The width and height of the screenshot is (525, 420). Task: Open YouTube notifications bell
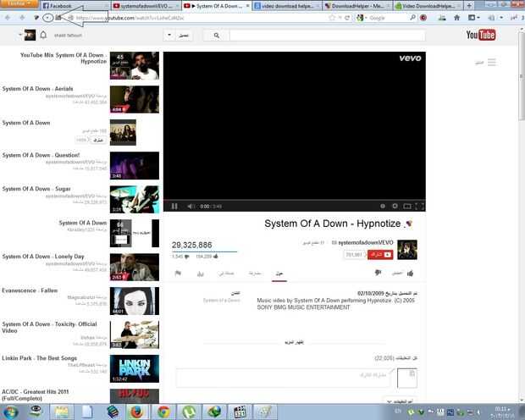click(x=43, y=35)
